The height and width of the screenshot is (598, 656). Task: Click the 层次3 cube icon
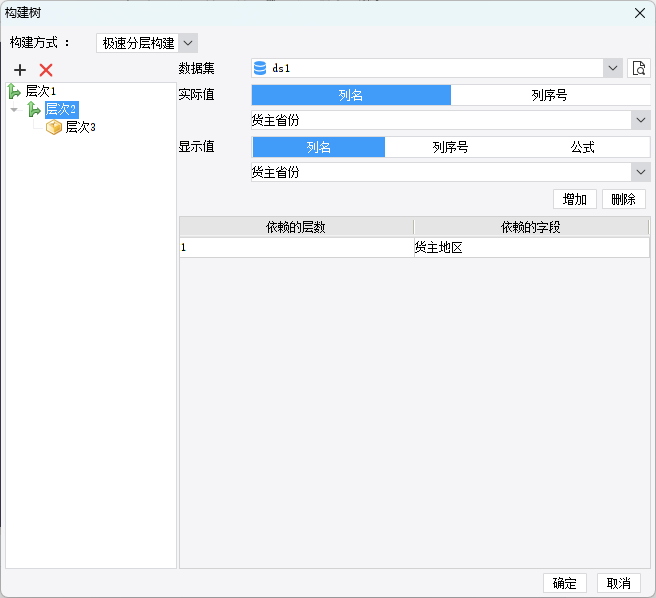pyautogui.click(x=54, y=127)
